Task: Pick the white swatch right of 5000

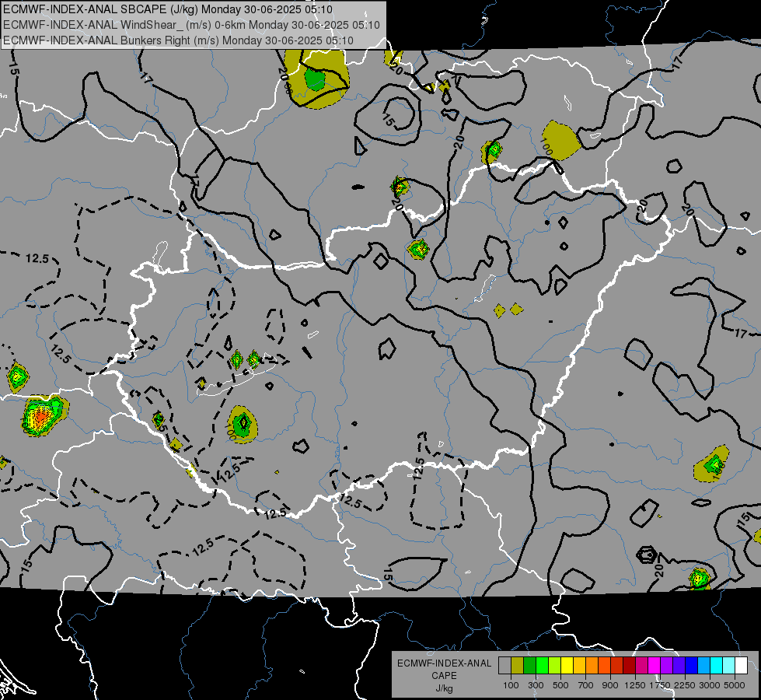Action: [741, 666]
